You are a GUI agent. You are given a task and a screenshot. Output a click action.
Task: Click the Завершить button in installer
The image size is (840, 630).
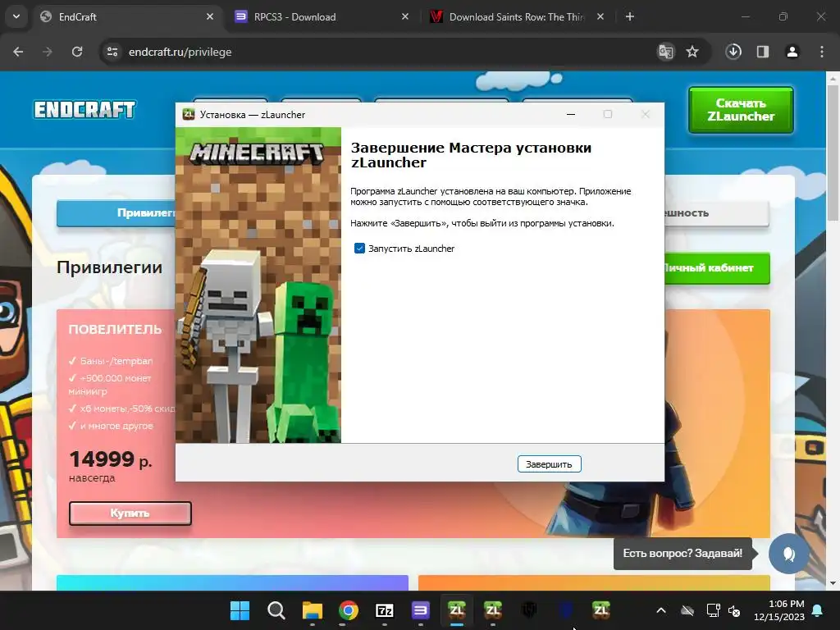(549, 464)
